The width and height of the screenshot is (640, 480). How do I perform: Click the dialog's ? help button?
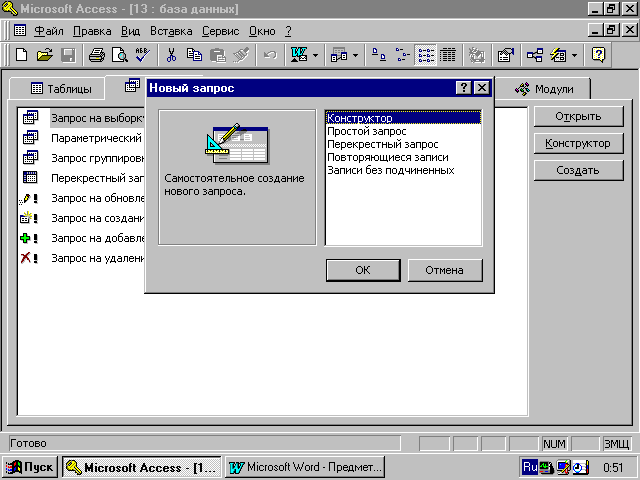pos(464,88)
